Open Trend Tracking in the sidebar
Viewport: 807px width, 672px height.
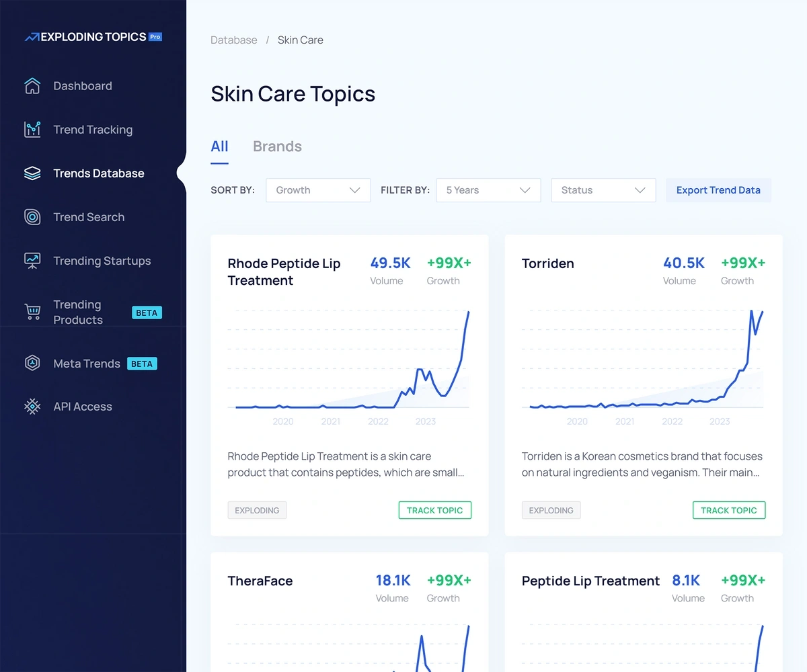click(93, 130)
